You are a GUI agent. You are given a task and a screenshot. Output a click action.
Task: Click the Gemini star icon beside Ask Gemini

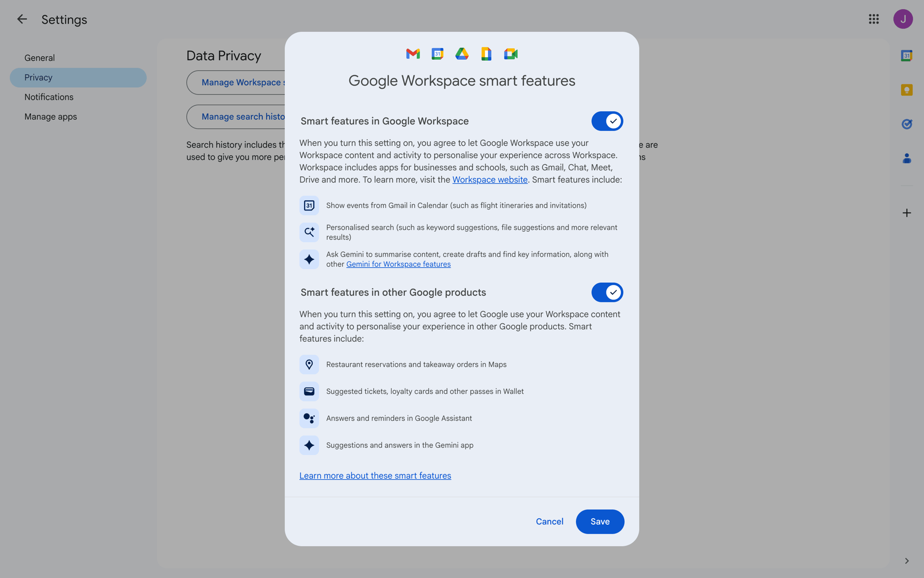click(309, 259)
